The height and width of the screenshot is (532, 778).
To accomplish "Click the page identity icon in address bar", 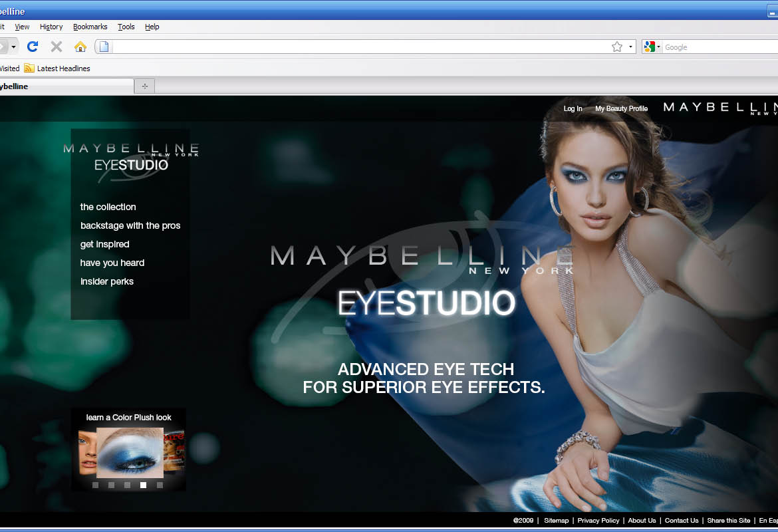I will [104, 47].
